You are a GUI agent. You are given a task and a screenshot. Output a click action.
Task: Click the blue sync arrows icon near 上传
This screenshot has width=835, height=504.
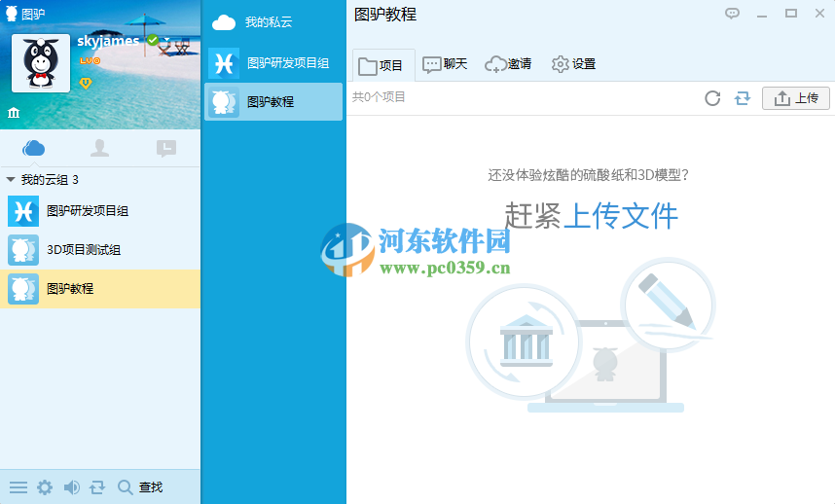pyautogui.click(x=743, y=98)
